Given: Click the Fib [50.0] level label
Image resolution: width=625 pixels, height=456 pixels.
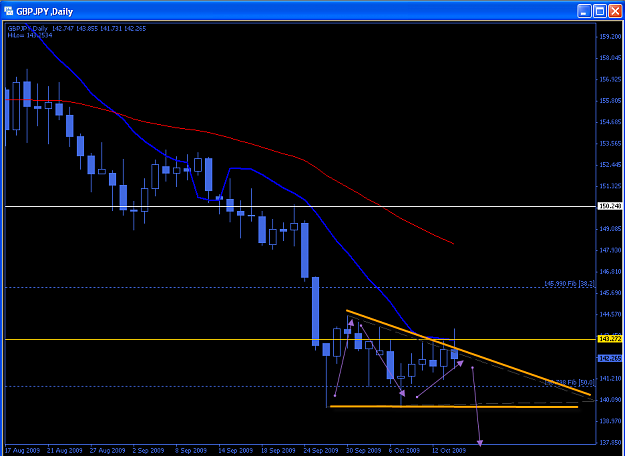Looking at the screenshot, I should point(569,382).
